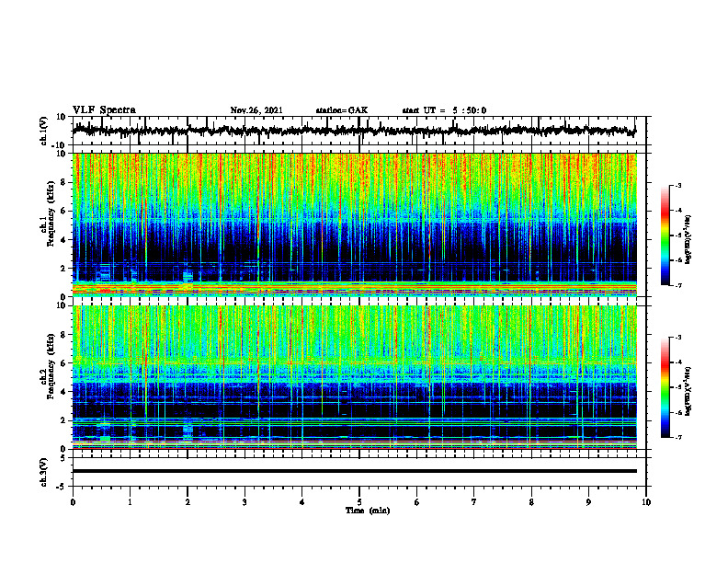728x563 pixels.
Task: Click the '-7' label on ch.2 color bar
Action: 678,437
